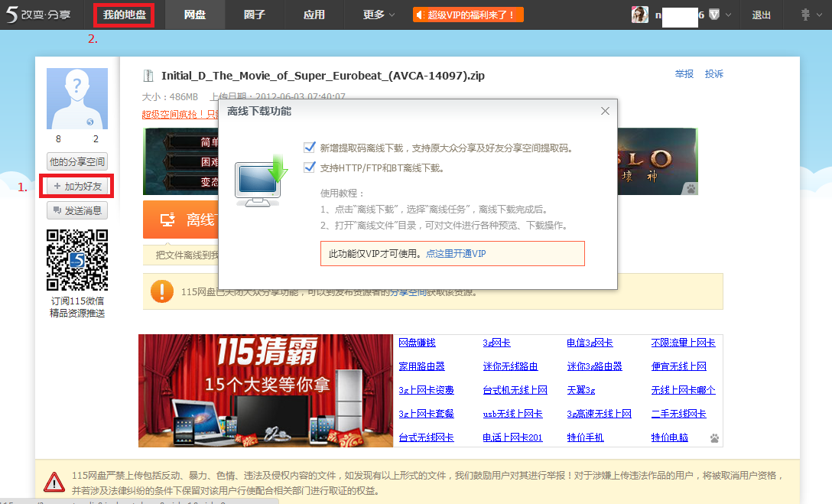Screen dimensions: 832x504
Task: Expand the user account dropdown arrow
Action: [729, 15]
